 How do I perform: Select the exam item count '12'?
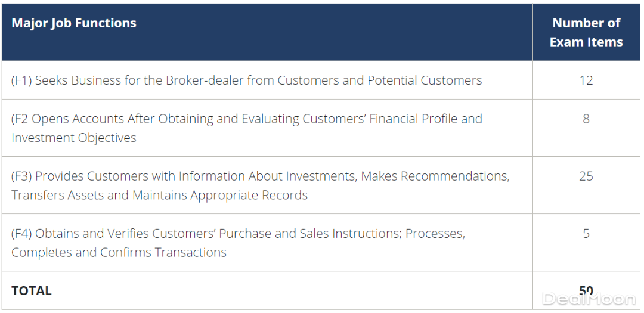coord(586,80)
